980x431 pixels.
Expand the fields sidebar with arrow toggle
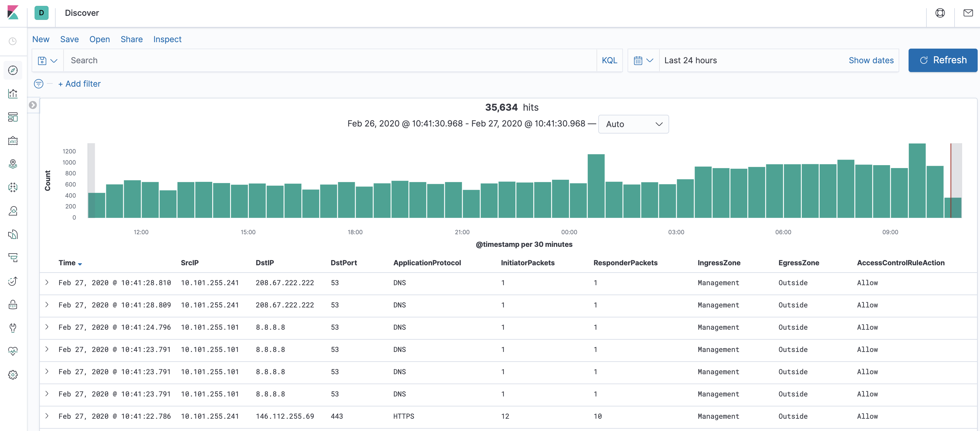(x=33, y=105)
